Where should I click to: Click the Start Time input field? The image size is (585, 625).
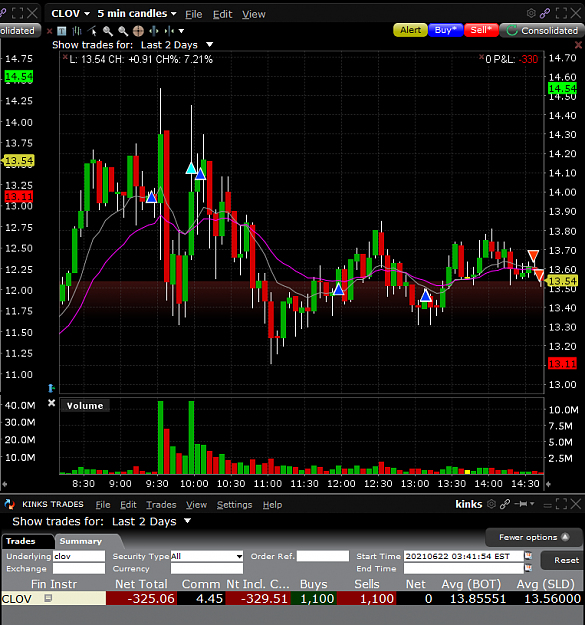click(463, 556)
